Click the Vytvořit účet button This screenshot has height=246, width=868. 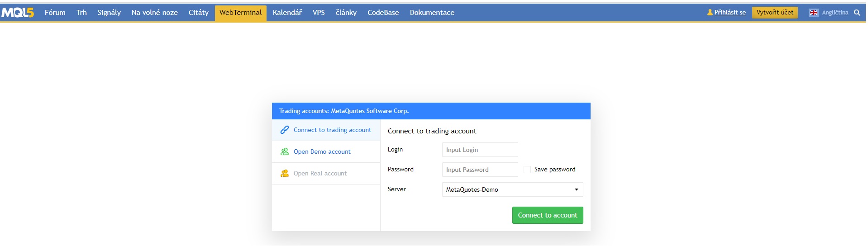click(x=774, y=13)
